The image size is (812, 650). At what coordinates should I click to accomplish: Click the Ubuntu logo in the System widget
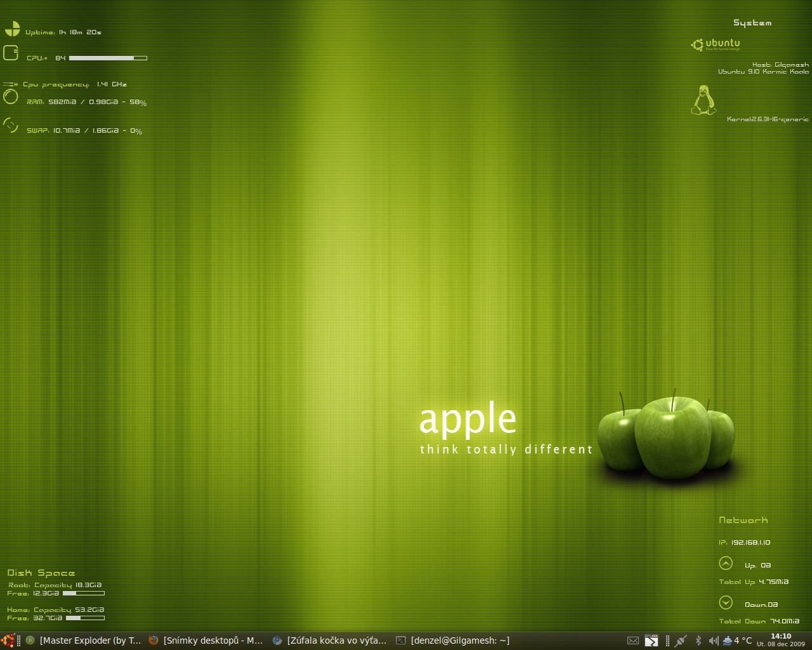pos(716,44)
